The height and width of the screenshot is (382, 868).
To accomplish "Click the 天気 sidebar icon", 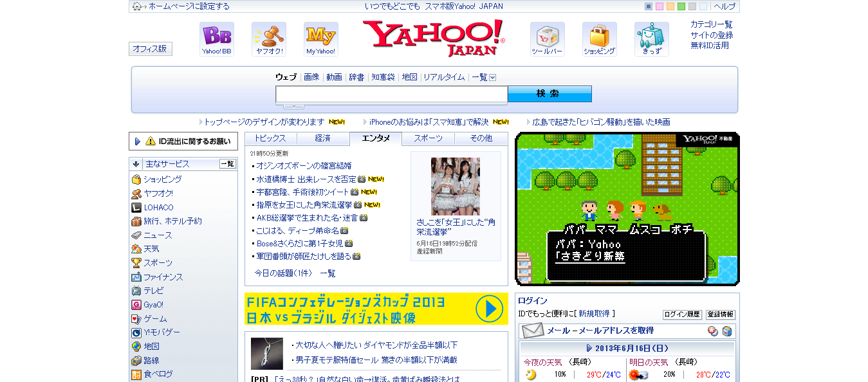I will (x=136, y=249).
